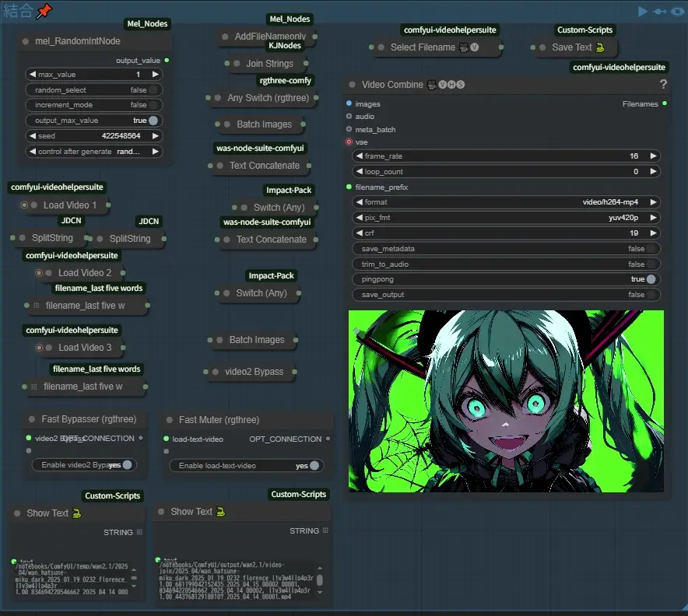Collapse the mel_RandomIntNode using its title dot
This screenshot has height=616, width=688.
point(26,41)
